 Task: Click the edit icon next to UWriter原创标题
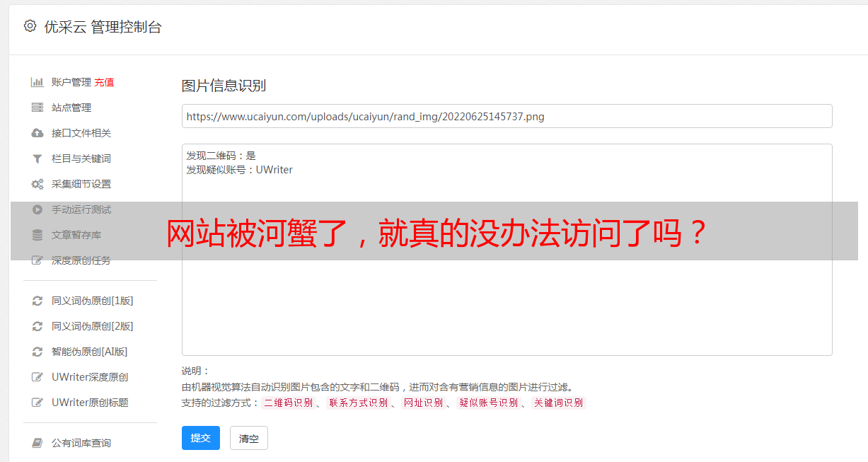click(x=37, y=403)
